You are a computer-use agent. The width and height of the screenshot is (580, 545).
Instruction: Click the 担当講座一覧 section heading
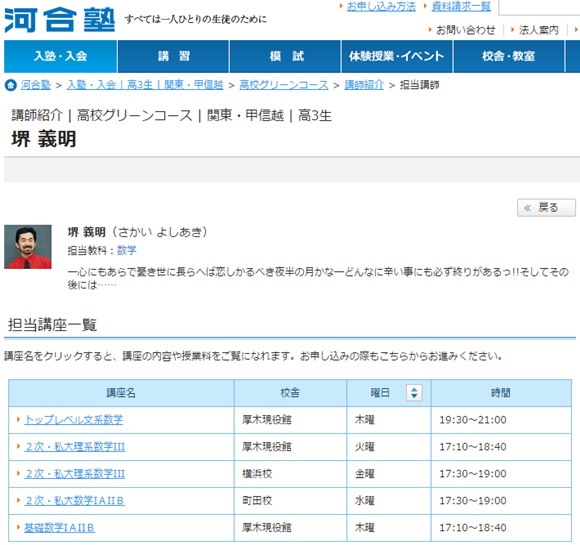(x=52, y=325)
